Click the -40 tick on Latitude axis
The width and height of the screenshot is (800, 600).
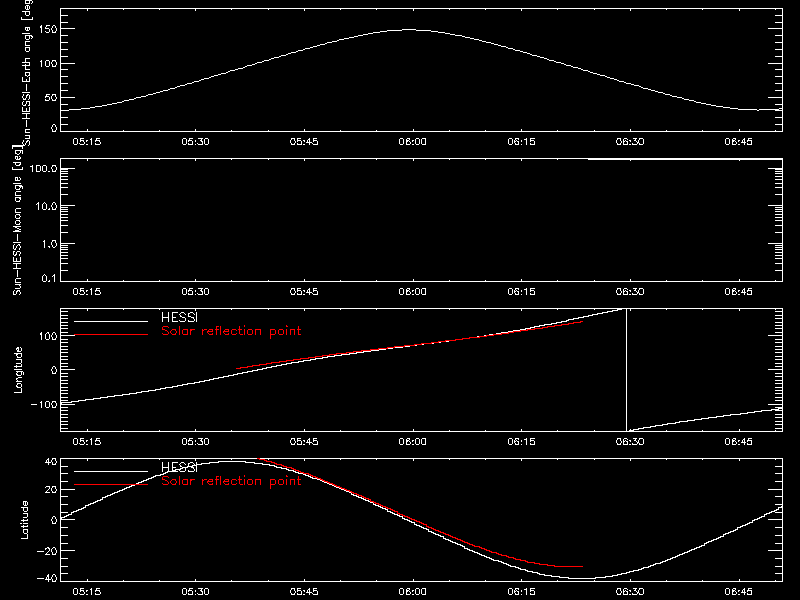(x=47, y=579)
